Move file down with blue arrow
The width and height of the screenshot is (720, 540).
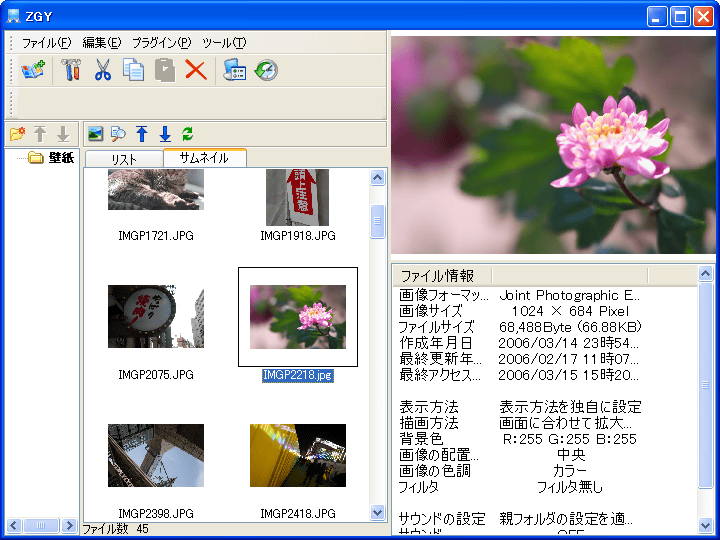click(x=165, y=134)
